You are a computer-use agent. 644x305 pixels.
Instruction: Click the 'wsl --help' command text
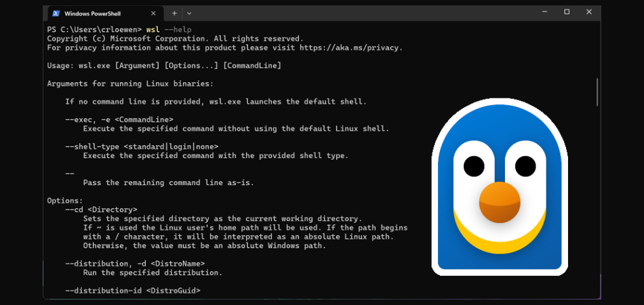coord(169,30)
